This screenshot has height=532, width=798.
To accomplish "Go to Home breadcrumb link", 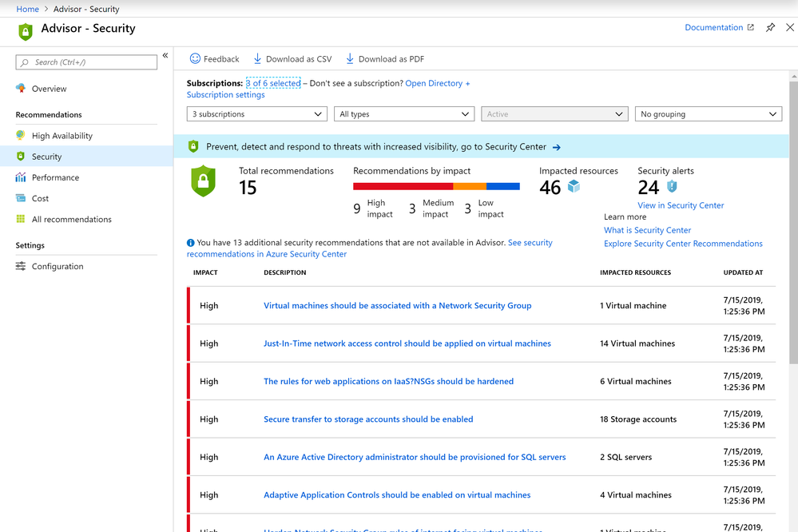I will pyautogui.click(x=27, y=9).
